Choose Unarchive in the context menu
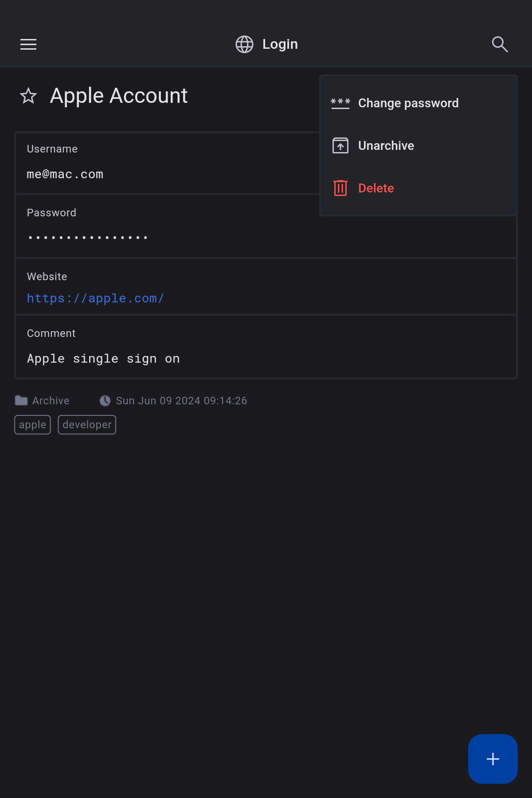 point(386,146)
